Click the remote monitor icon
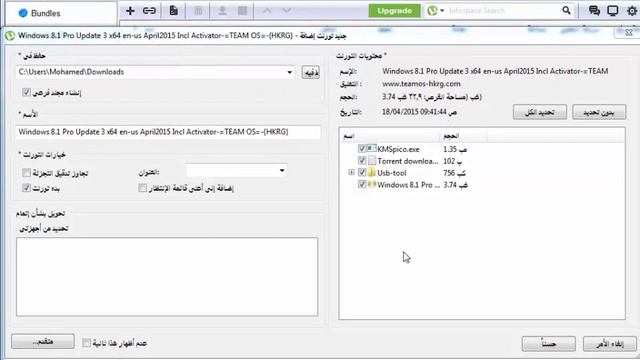 (613, 11)
